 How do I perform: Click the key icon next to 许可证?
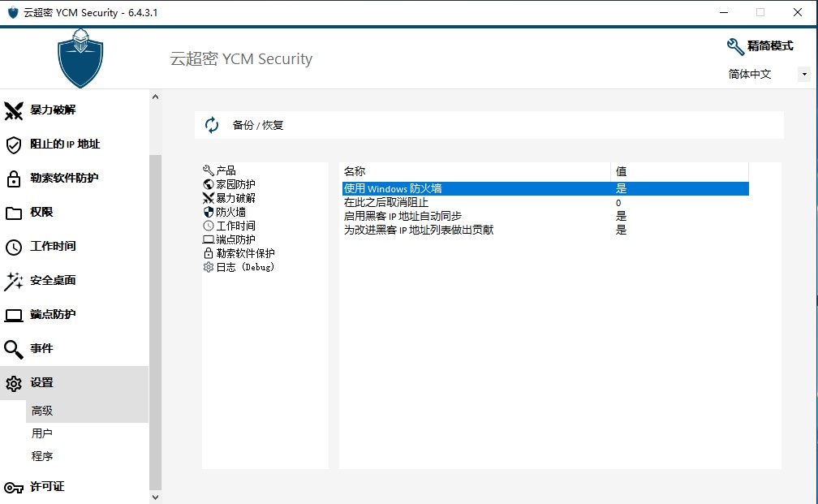click(x=14, y=488)
